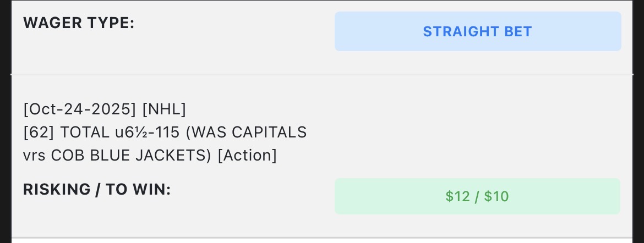Click the bottom divider under the risking row
Viewport: 644px width, 243px height.
tap(322, 238)
